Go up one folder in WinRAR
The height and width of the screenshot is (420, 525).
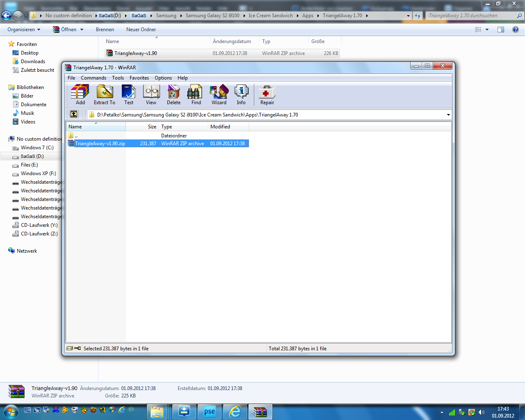[x=74, y=114]
